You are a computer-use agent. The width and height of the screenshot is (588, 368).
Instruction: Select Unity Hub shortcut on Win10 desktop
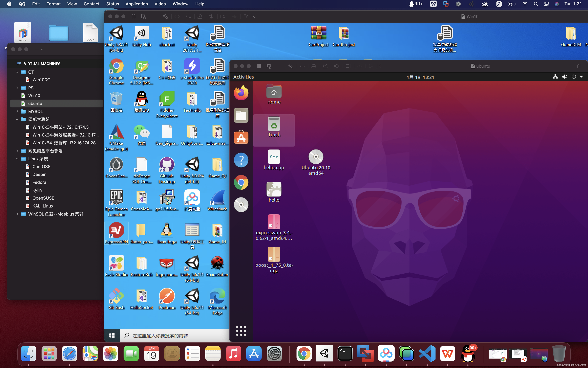(x=141, y=36)
